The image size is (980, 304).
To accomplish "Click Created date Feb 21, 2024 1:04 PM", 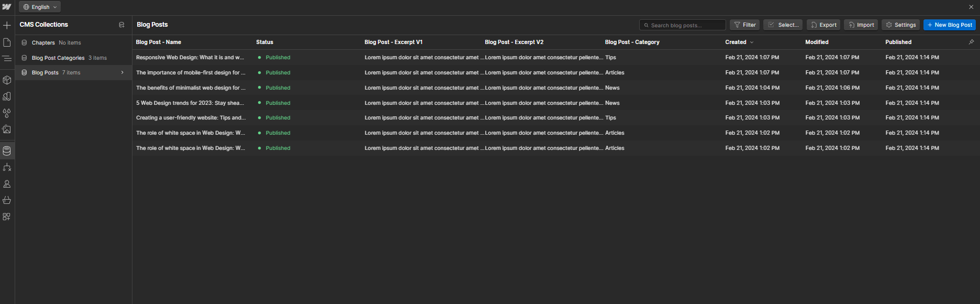I will pyautogui.click(x=752, y=88).
